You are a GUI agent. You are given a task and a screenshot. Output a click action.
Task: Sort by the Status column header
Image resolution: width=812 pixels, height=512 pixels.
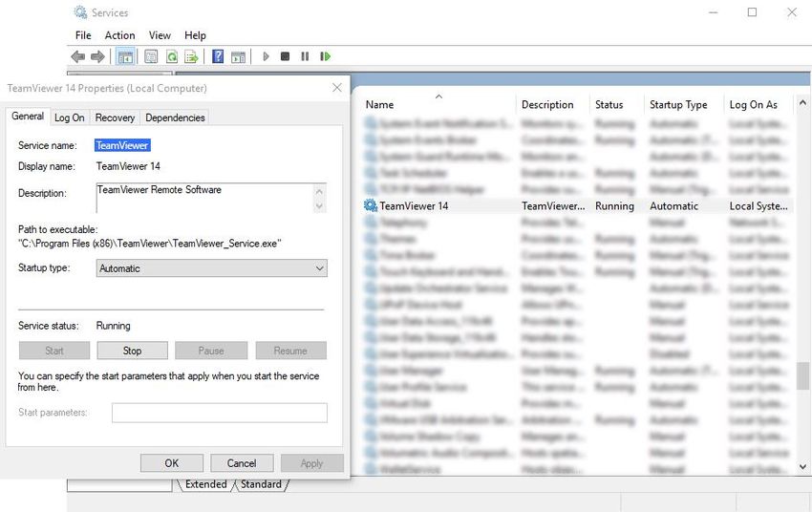[x=617, y=104]
